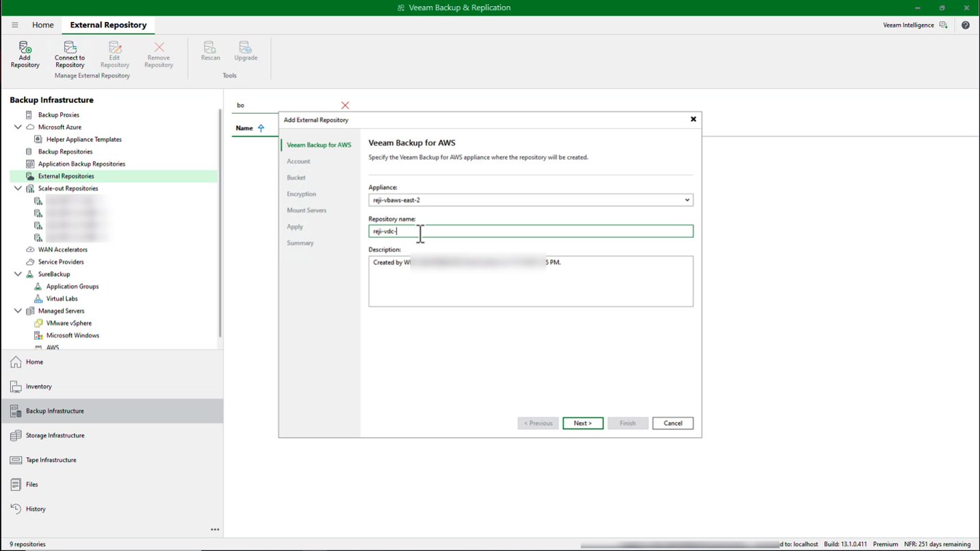Image resolution: width=980 pixels, height=551 pixels.
Task: Switch to the Home ribbon tab
Action: coord(42,25)
